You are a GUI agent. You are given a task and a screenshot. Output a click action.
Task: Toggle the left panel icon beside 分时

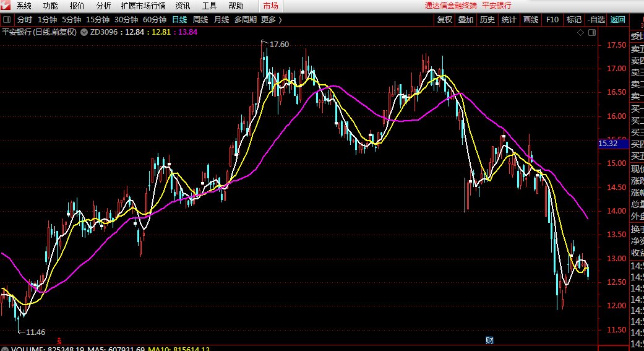click(x=6, y=20)
